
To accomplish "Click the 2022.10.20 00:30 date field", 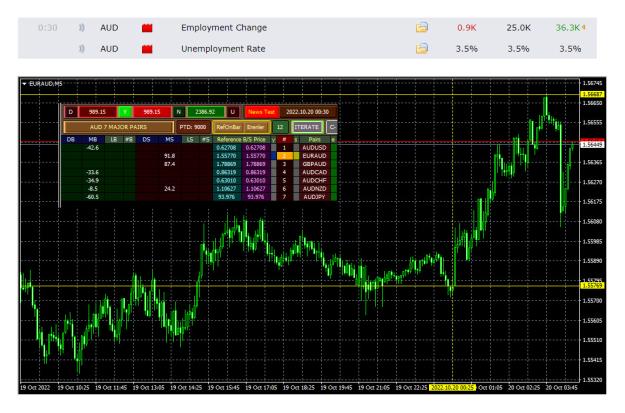I will point(307,112).
